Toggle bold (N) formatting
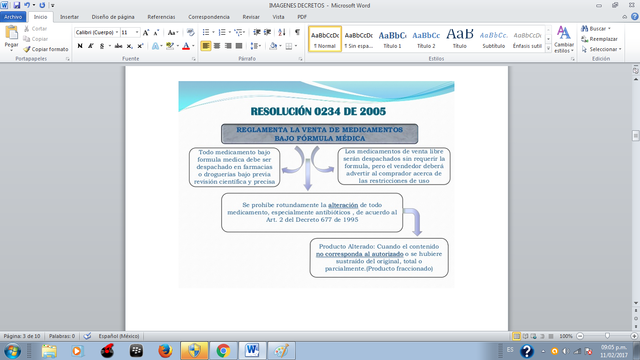640x360 pixels. tap(80, 46)
